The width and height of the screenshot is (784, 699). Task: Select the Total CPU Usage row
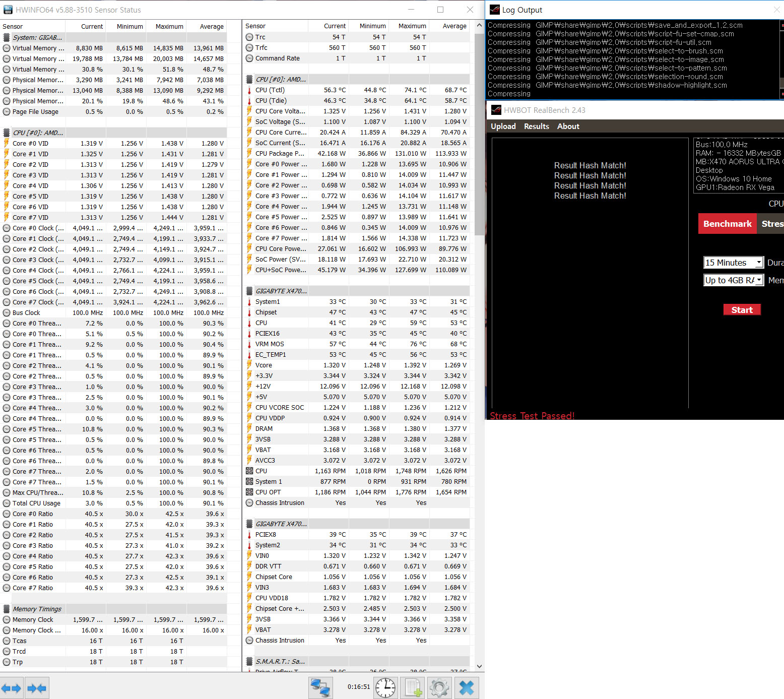click(x=113, y=503)
